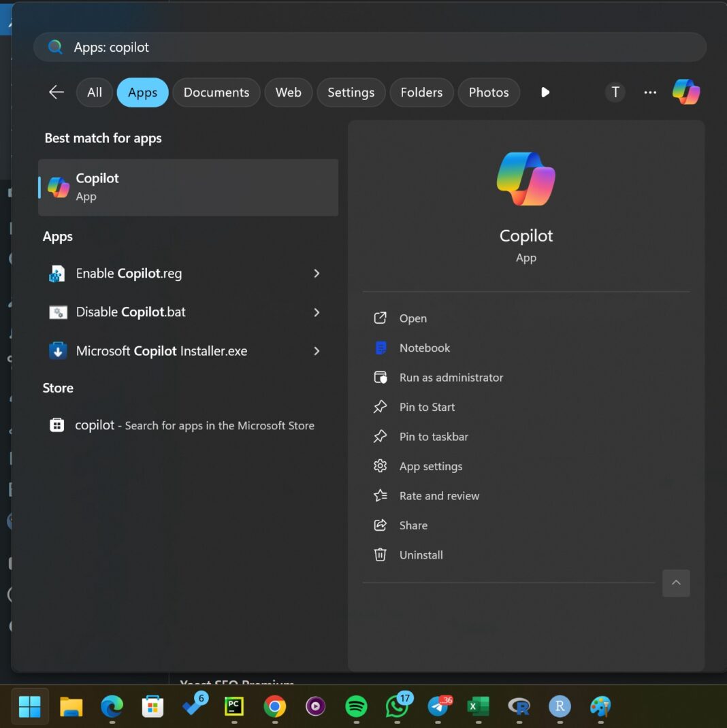Click the Uninstall trash icon
Viewport: 727px width, 728px height.
[x=380, y=555]
